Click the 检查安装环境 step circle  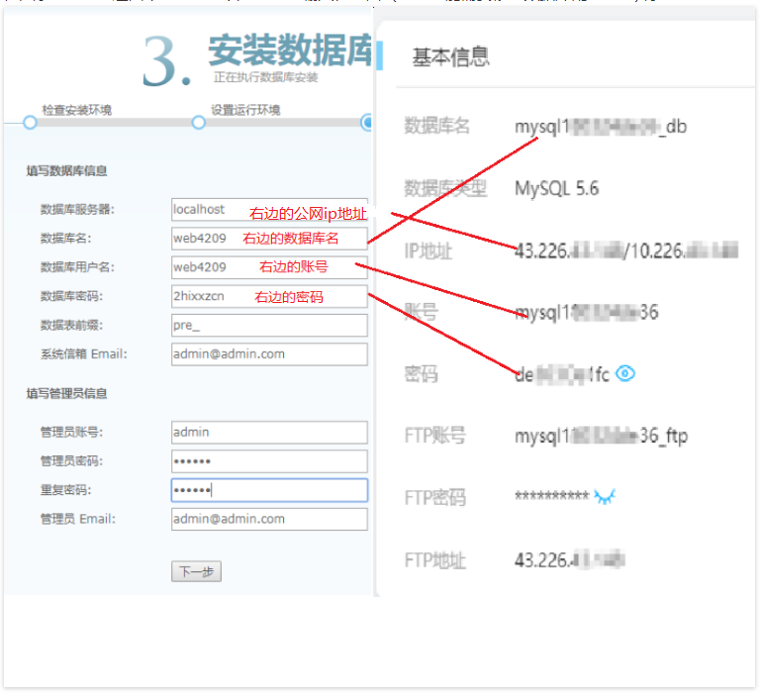pos(30,123)
